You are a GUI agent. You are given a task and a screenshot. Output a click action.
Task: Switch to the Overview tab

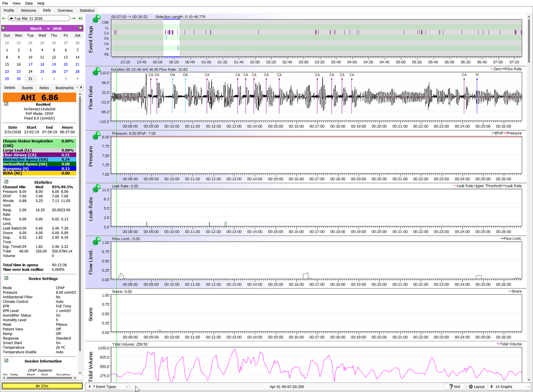(x=65, y=10)
